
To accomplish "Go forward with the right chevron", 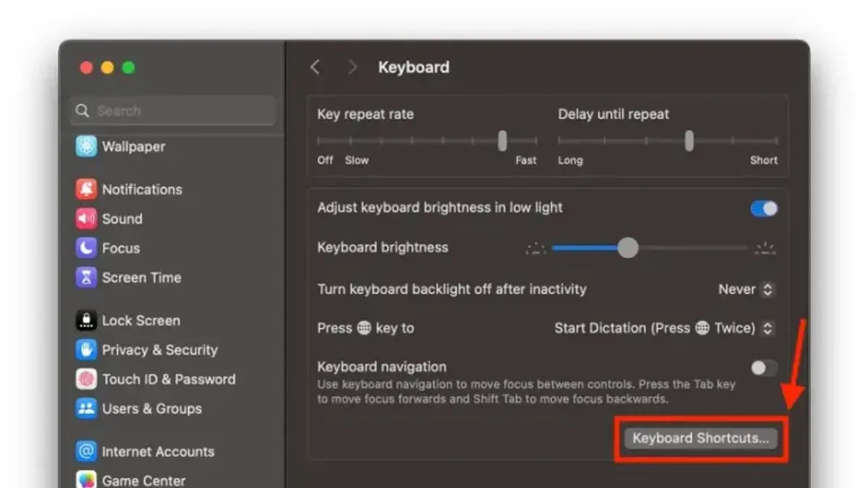I will (352, 67).
